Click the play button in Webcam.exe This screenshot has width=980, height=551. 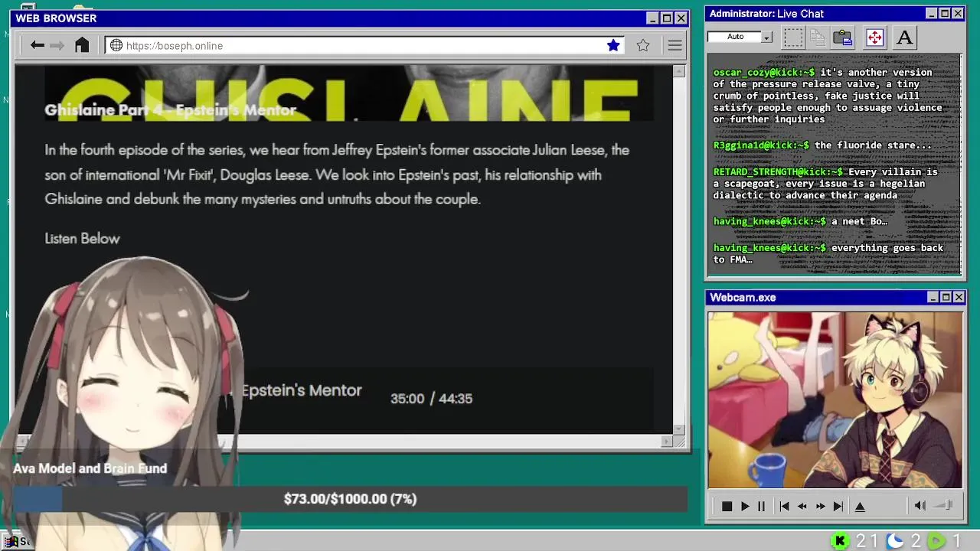click(745, 507)
